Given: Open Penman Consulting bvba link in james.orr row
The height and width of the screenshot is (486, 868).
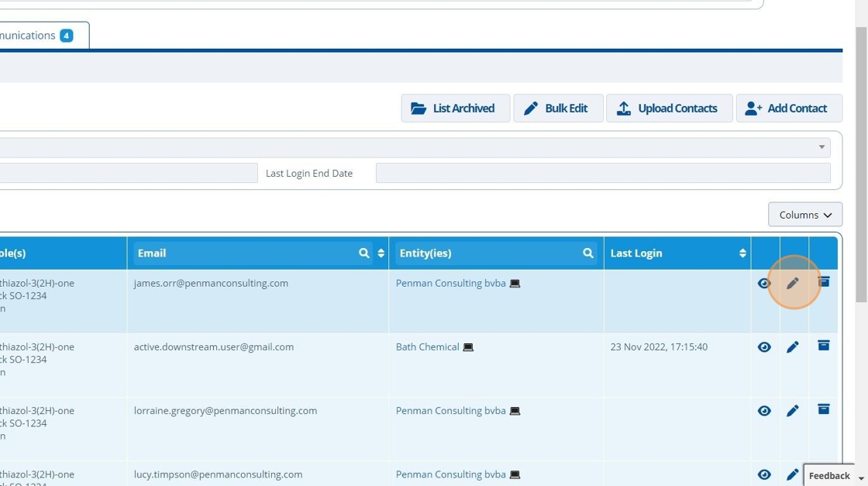Looking at the screenshot, I should click(450, 284).
